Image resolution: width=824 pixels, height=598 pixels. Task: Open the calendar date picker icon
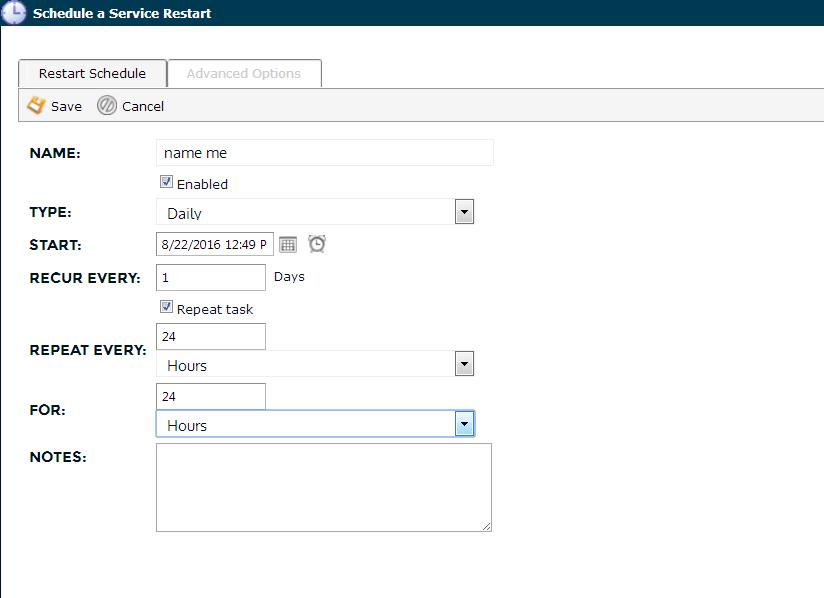click(288, 244)
